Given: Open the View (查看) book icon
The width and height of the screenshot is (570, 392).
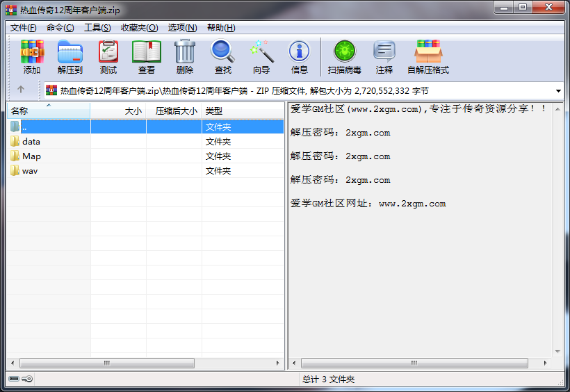Looking at the screenshot, I should 147,57.
